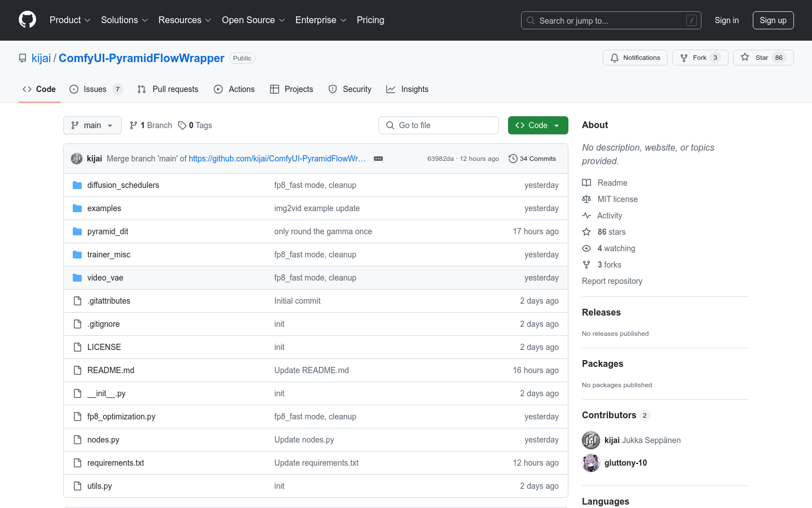Screen dimensions: 812x508
Task: Open the __init__.py file
Action: 107,393
